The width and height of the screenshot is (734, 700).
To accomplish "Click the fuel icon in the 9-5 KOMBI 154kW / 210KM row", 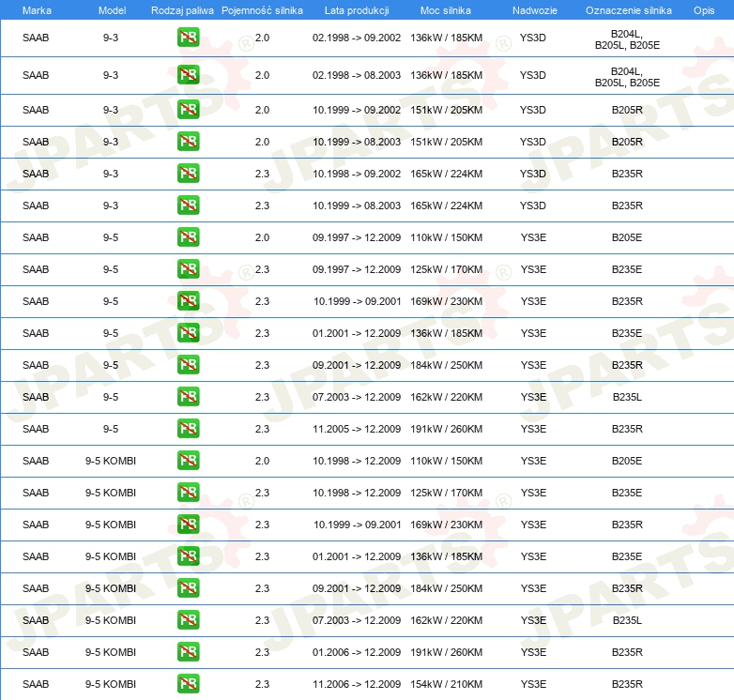I will pos(188,684).
